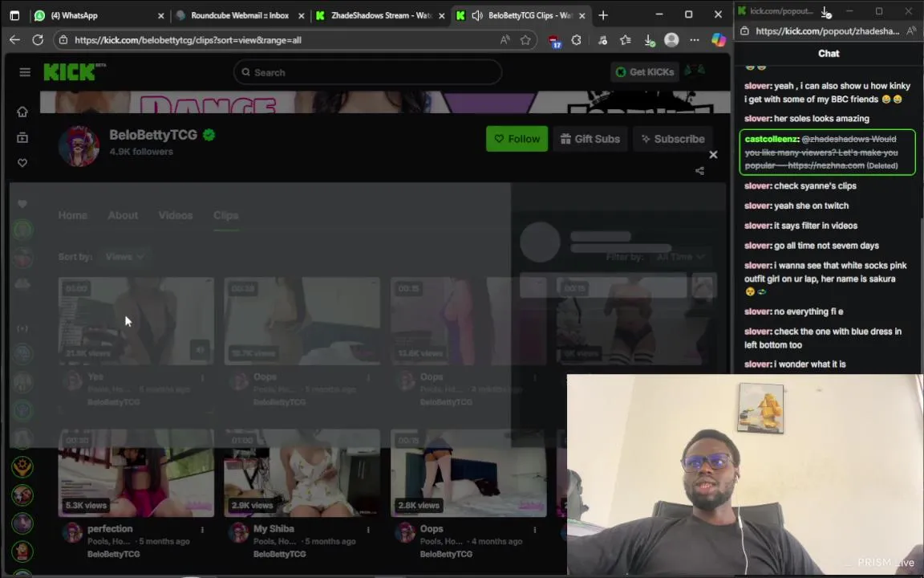
Task: Click the green Follow button
Action: click(x=517, y=139)
